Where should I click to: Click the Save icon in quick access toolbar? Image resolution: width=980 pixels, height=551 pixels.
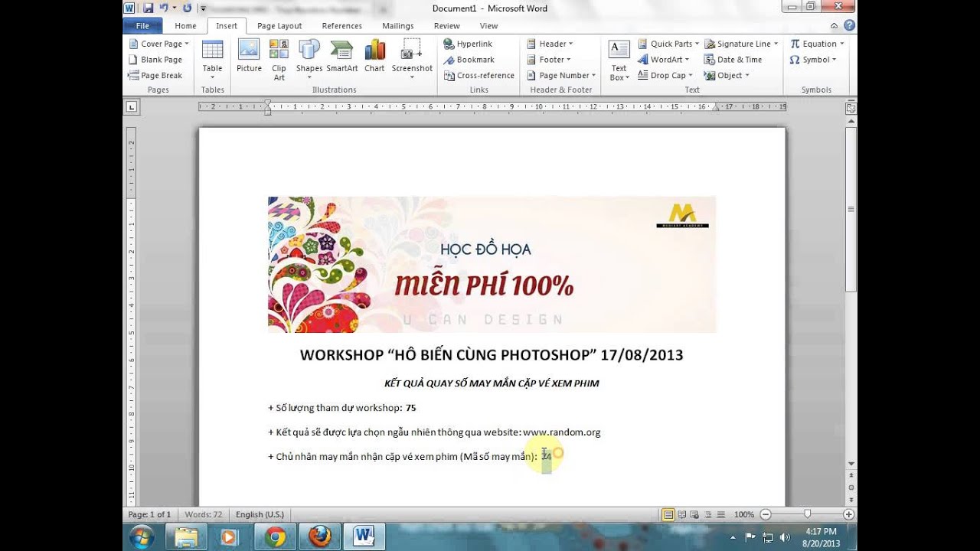coord(148,8)
